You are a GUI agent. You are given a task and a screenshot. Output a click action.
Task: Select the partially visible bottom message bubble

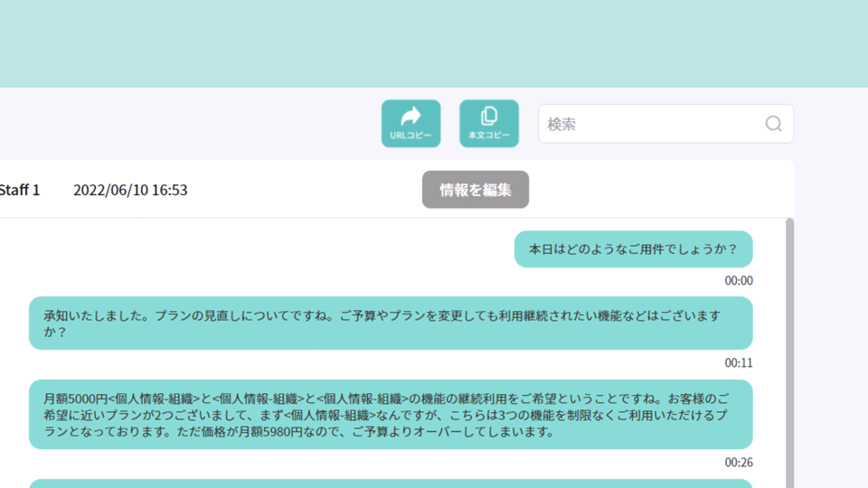coord(391,483)
